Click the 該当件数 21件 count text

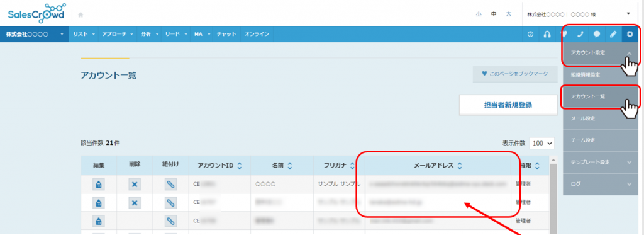click(100, 143)
